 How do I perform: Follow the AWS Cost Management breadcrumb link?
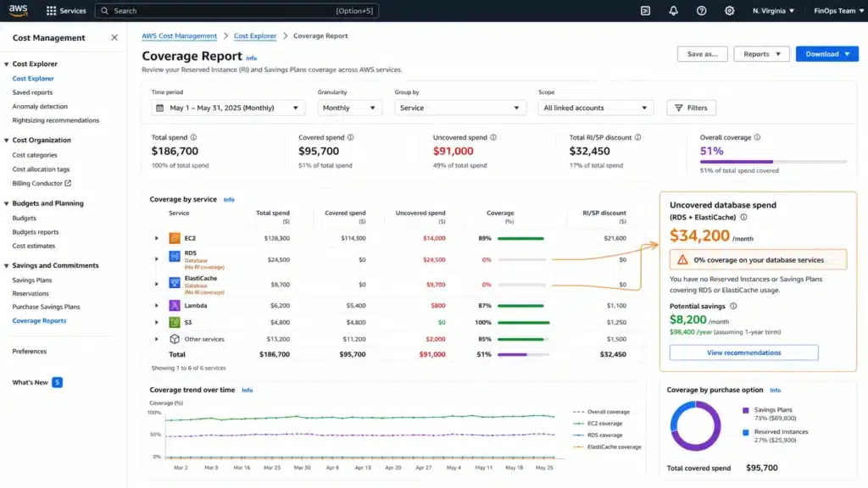pyautogui.click(x=180, y=36)
